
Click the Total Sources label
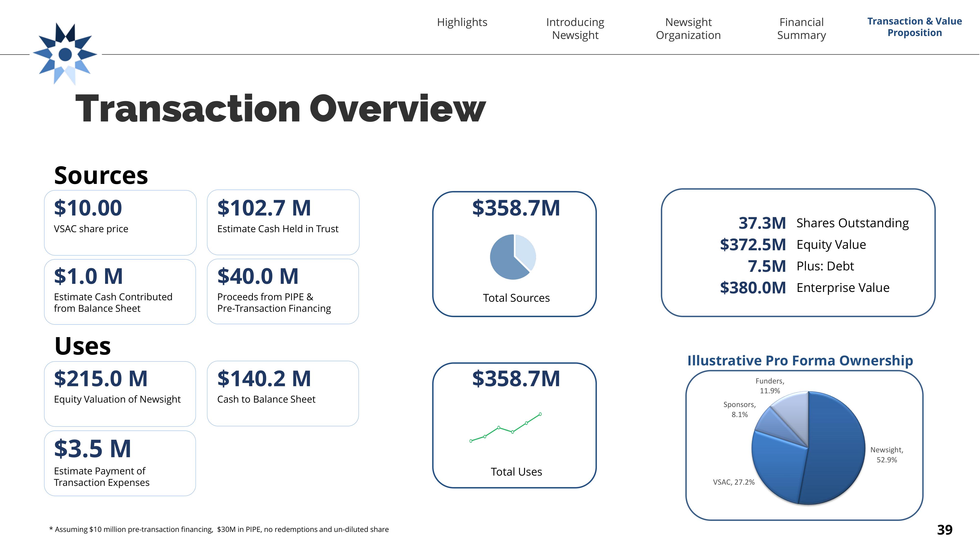516,298
